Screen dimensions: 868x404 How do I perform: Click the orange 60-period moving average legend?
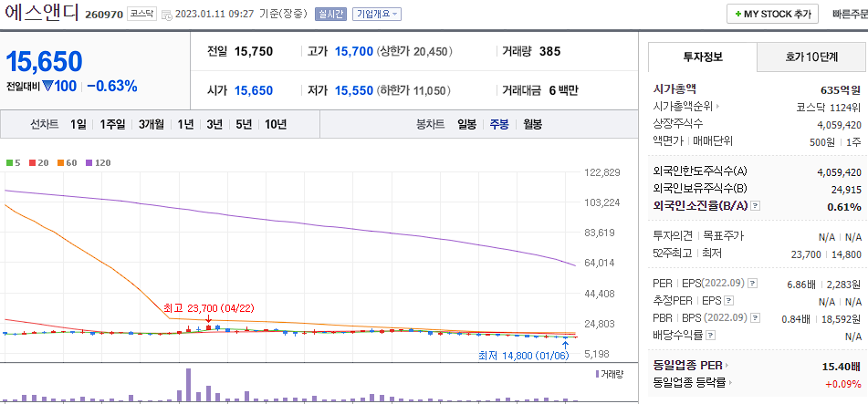(x=68, y=162)
